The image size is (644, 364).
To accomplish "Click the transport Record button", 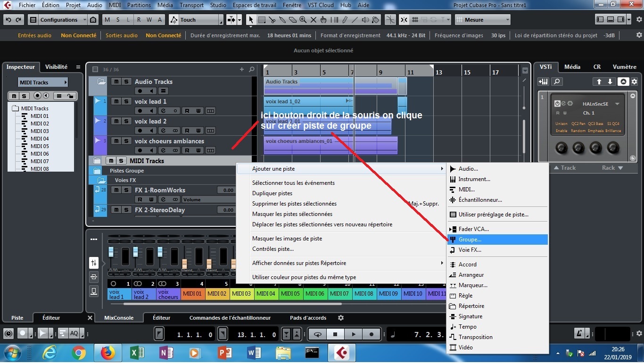I will (371, 334).
